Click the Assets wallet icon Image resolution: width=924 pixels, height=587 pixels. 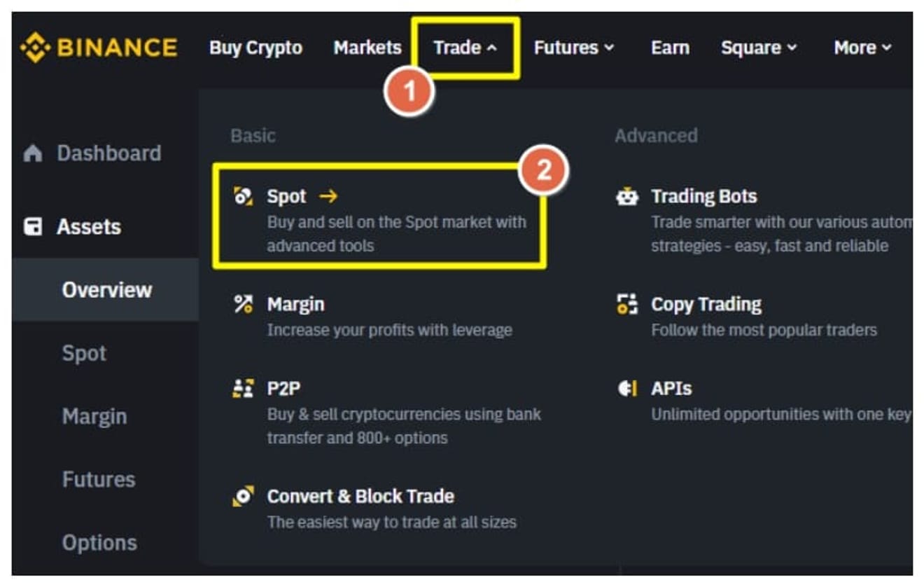pos(33,227)
